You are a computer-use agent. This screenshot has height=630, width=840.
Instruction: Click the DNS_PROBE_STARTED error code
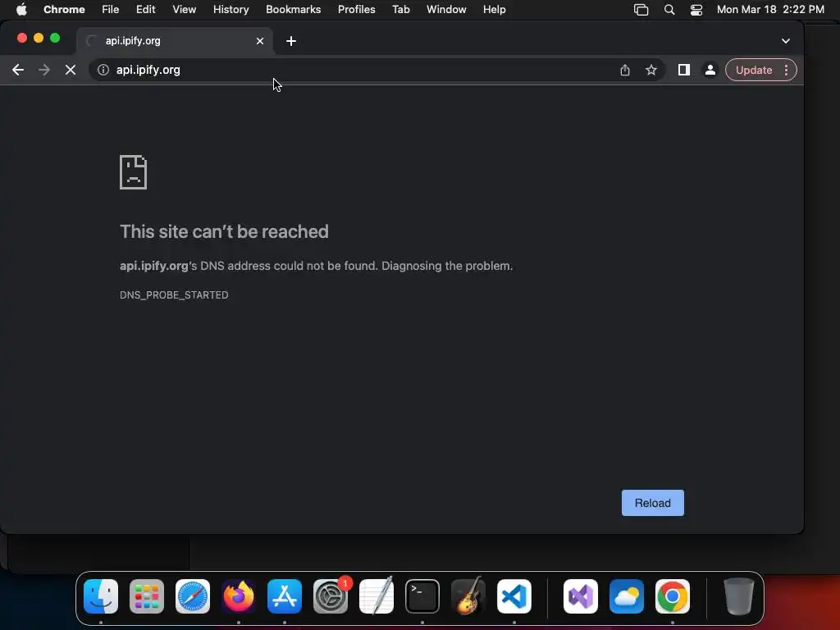pyautogui.click(x=174, y=295)
